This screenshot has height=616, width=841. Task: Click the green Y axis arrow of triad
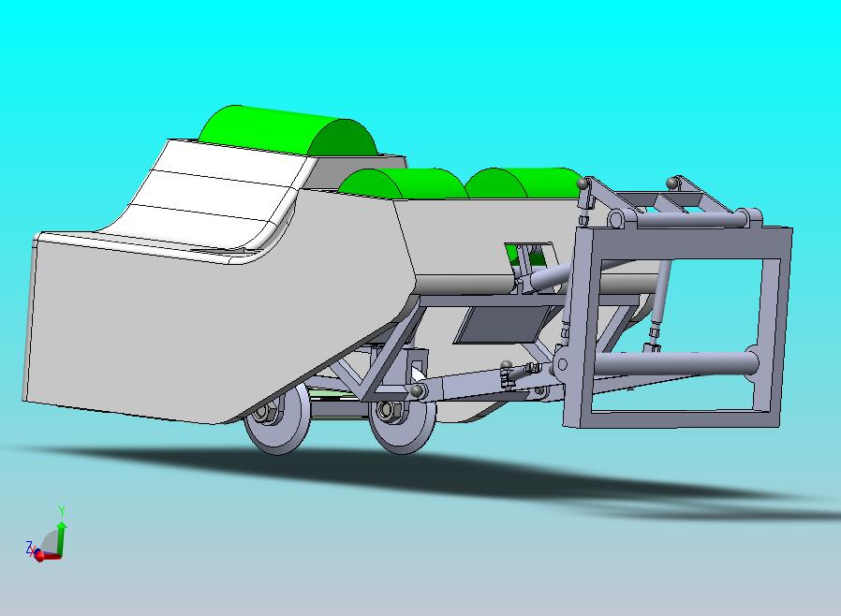click(x=62, y=537)
